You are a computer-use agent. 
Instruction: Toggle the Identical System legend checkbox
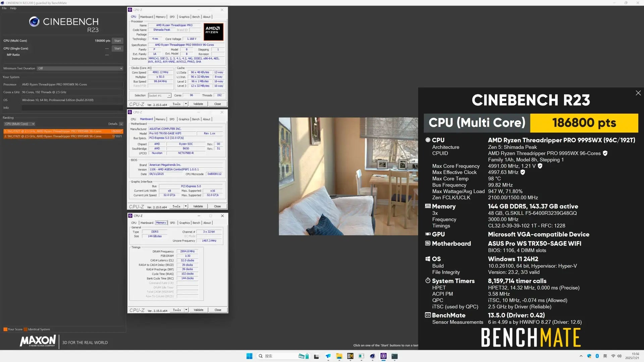click(26, 329)
